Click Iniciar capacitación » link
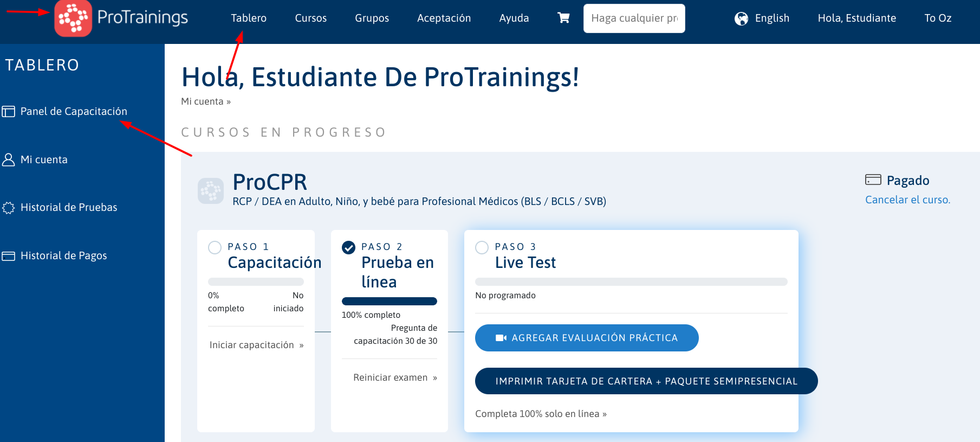The width and height of the screenshot is (980, 442). 256,345
